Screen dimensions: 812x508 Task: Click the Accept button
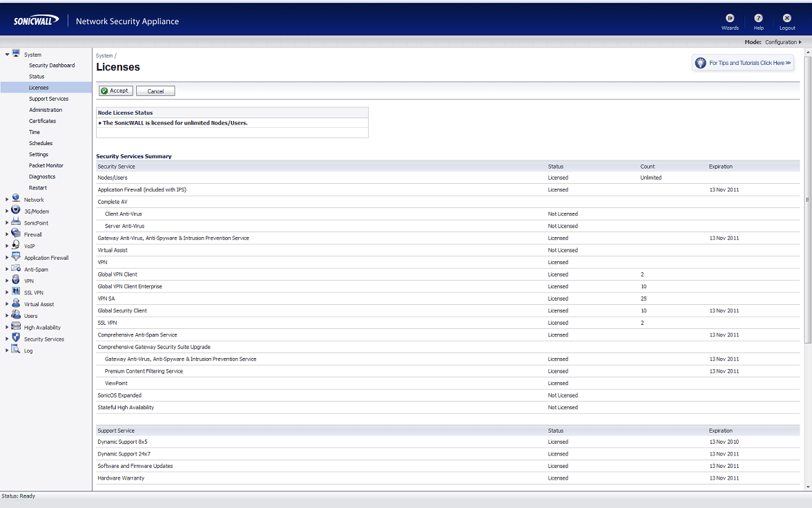[115, 91]
